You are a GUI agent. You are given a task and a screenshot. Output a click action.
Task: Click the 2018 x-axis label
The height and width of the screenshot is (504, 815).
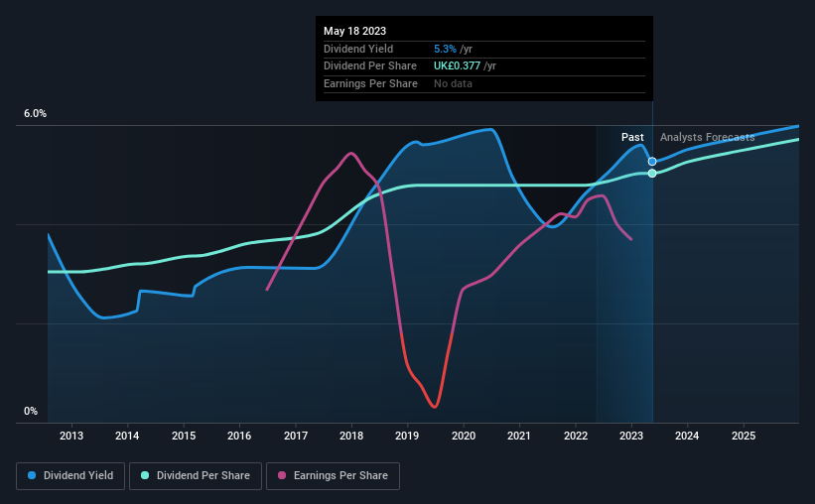click(351, 436)
